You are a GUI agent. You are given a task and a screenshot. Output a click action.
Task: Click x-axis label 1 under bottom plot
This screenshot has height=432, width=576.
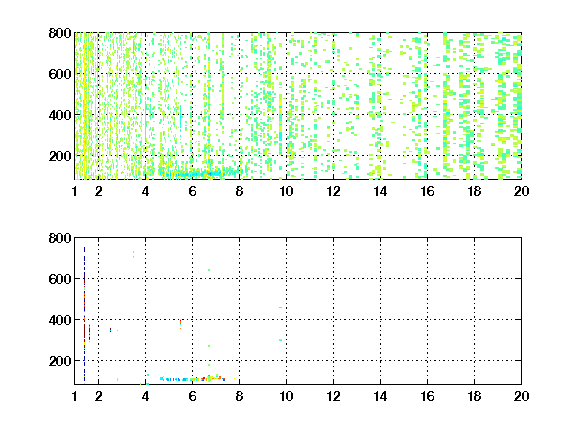pos(75,396)
